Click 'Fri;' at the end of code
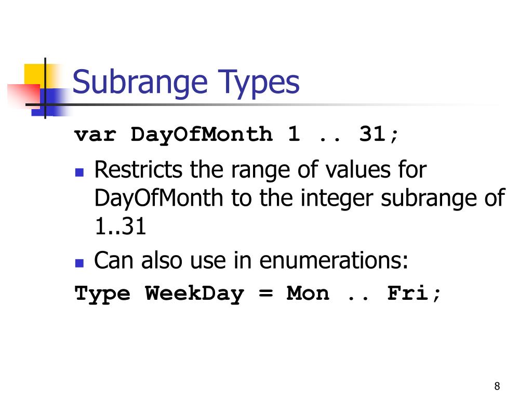This screenshot has height=399, width=532. [x=414, y=293]
